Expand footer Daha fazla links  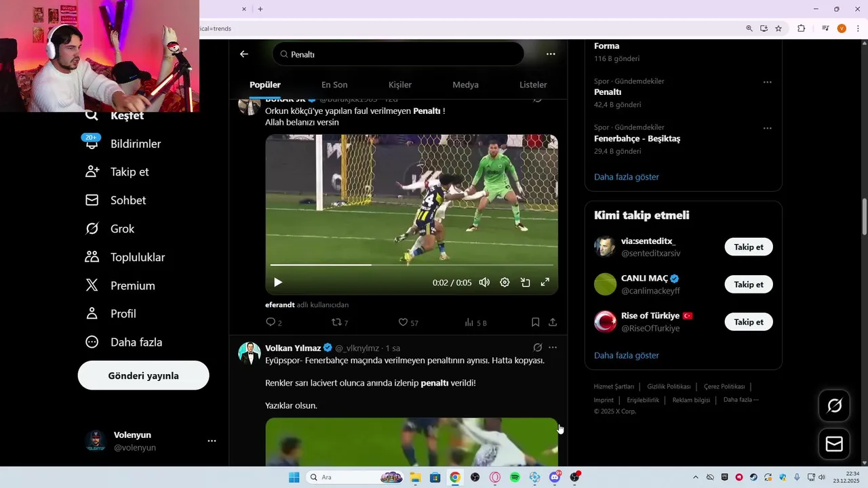tap(741, 400)
